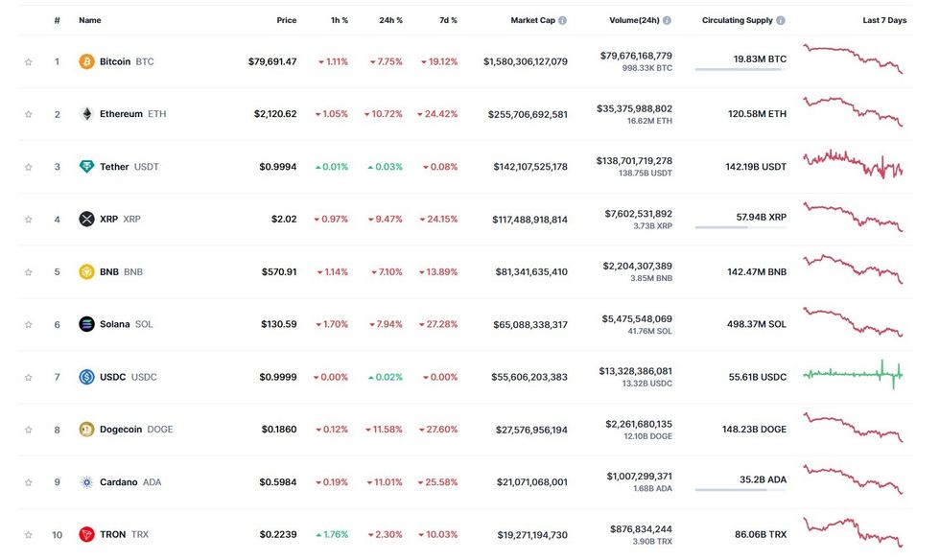The image size is (940, 560).
Task: Sort coins by 24h % change
Action: pyautogui.click(x=390, y=20)
